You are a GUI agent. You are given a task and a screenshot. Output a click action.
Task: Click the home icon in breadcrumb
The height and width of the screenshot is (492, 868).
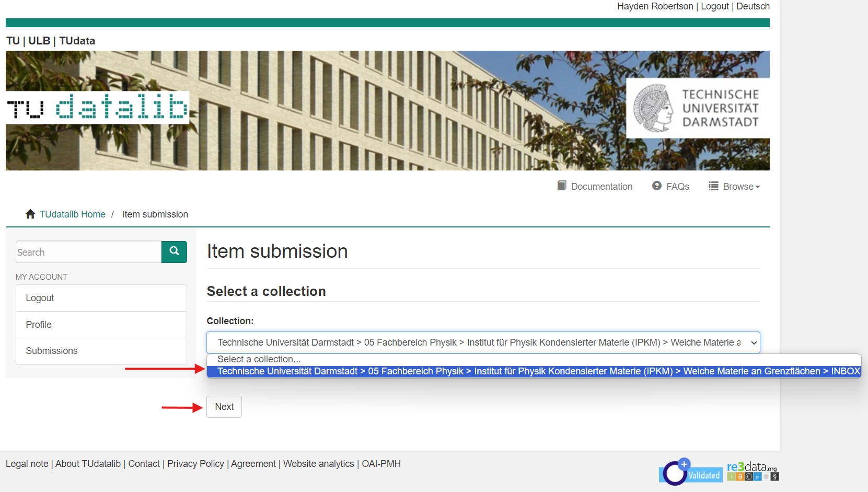pos(30,214)
